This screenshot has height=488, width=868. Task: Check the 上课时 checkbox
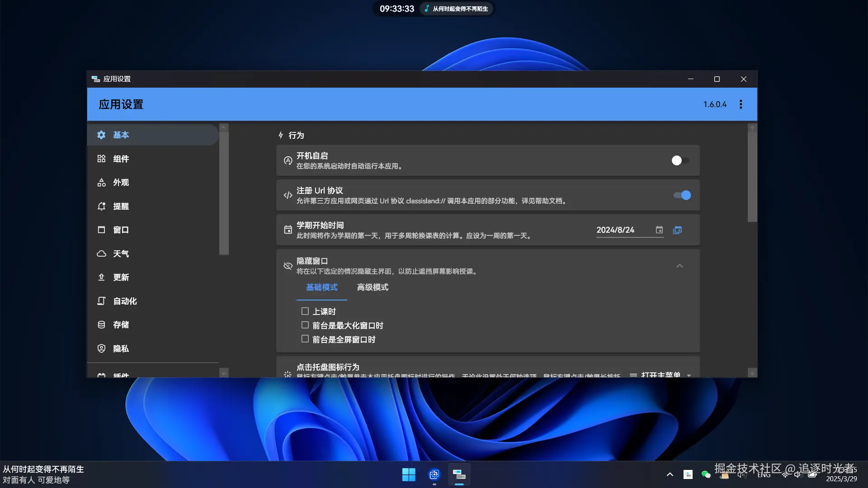[305, 311]
